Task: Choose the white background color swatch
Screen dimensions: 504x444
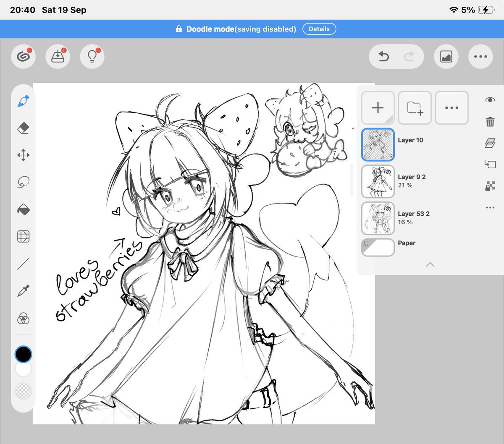Action: point(23,369)
